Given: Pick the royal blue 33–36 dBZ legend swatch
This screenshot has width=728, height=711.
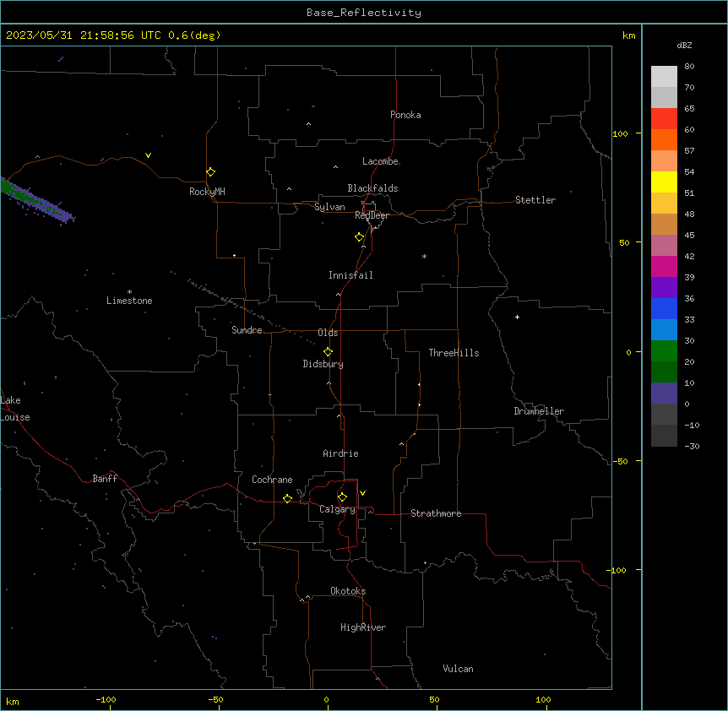Looking at the screenshot, I should click(x=664, y=308).
